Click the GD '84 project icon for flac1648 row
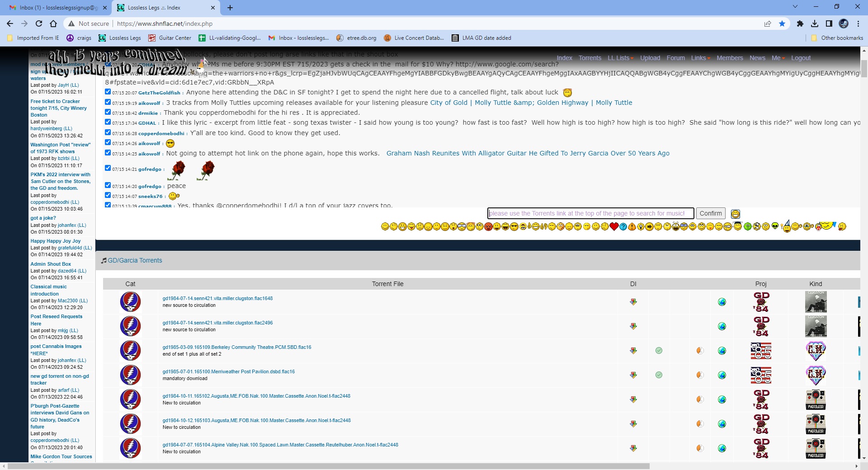Screen dimensions: 868x470 coord(761,302)
